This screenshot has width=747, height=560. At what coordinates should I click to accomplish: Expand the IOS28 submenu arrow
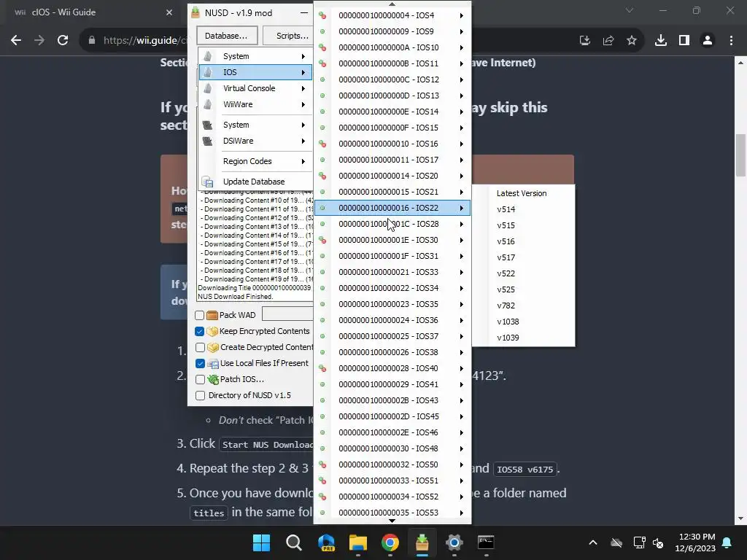[x=462, y=225]
